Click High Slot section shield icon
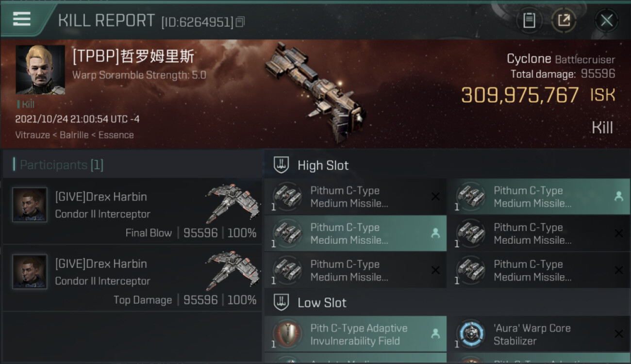Viewport: 631px width, 364px height. [x=282, y=165]
